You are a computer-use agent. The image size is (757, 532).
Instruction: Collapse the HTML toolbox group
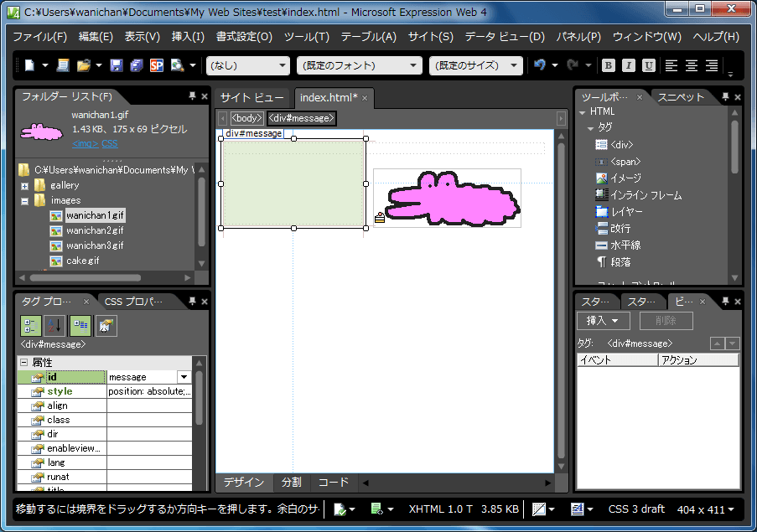click(583, 112)
